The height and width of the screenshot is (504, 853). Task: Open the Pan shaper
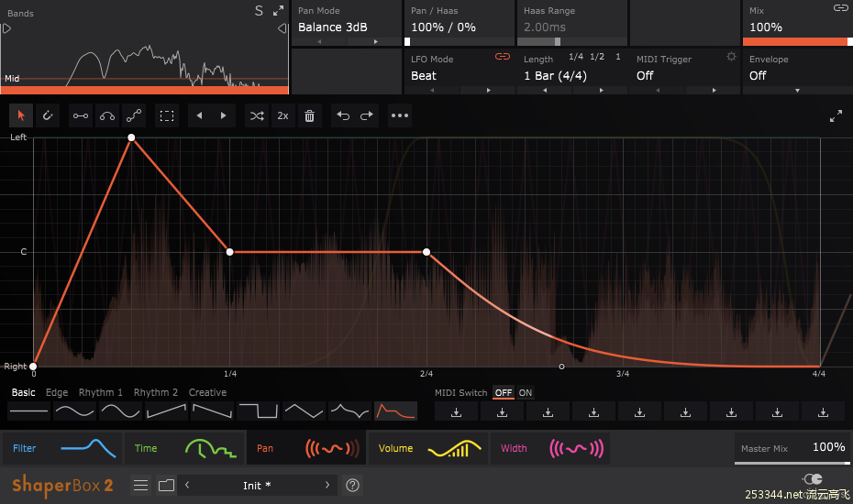pos(307,448)
